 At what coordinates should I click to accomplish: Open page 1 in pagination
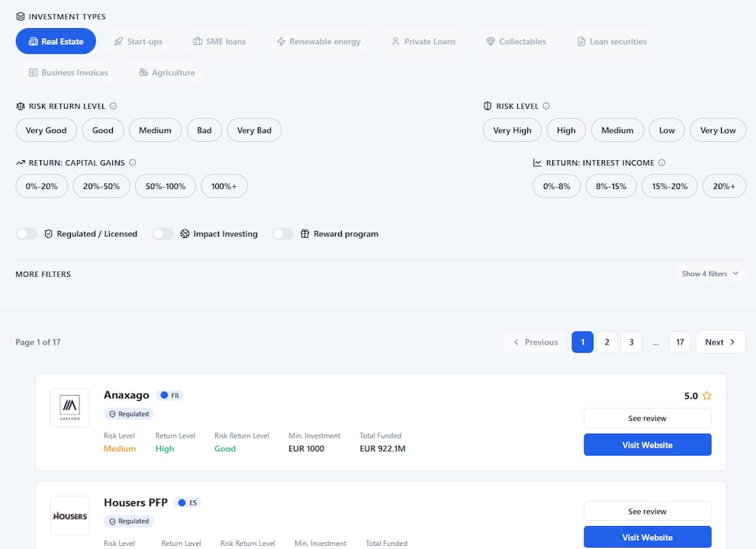582,342
